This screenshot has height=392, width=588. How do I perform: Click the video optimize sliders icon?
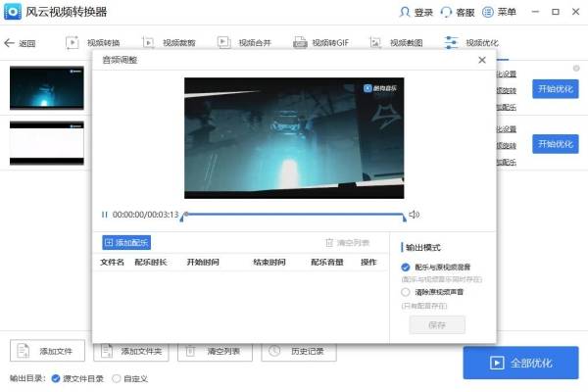click(451, 42)
